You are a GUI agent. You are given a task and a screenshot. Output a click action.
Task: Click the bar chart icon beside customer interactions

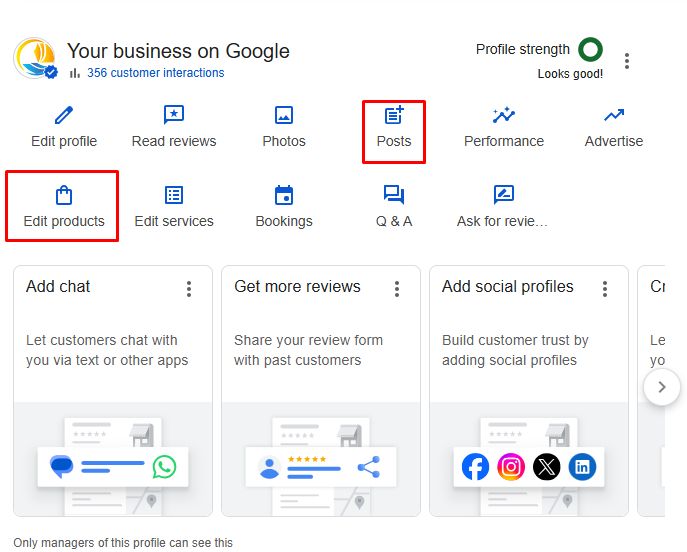click(75, 73)
